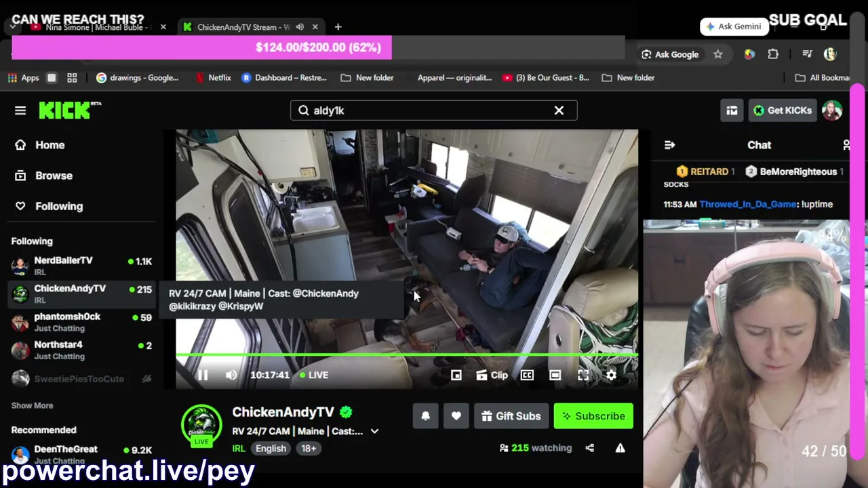The width and height of the screenshot is (868, 488).
Task: Click the Ask Gemini button
Action: [x=734, y=26]
